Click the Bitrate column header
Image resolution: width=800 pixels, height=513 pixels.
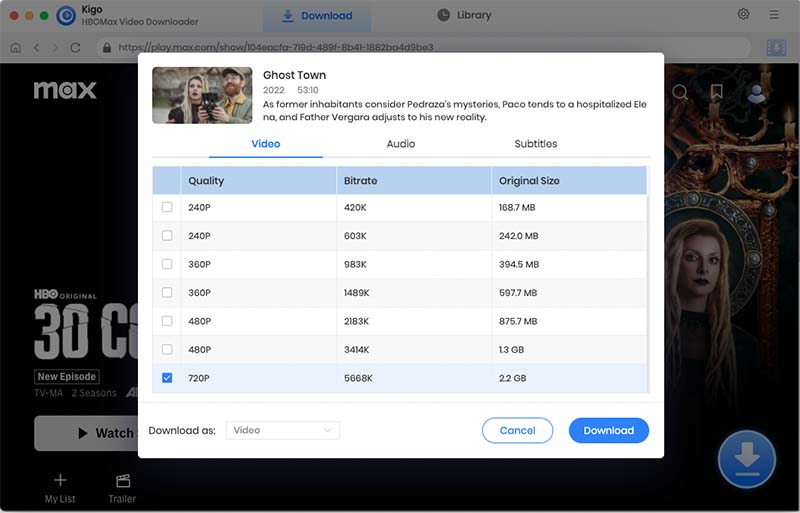pyautogui.click(x=414, y=181)
